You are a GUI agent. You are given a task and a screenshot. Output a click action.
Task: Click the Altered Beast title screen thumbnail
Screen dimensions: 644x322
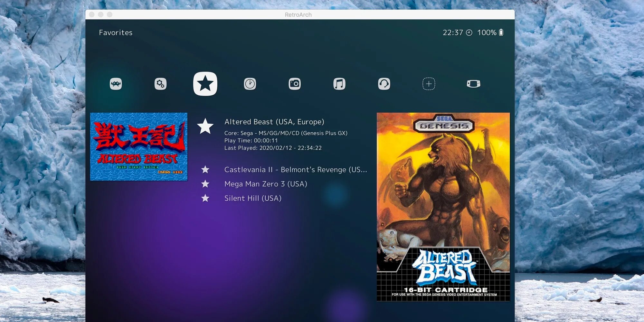[x=139, y=147]
